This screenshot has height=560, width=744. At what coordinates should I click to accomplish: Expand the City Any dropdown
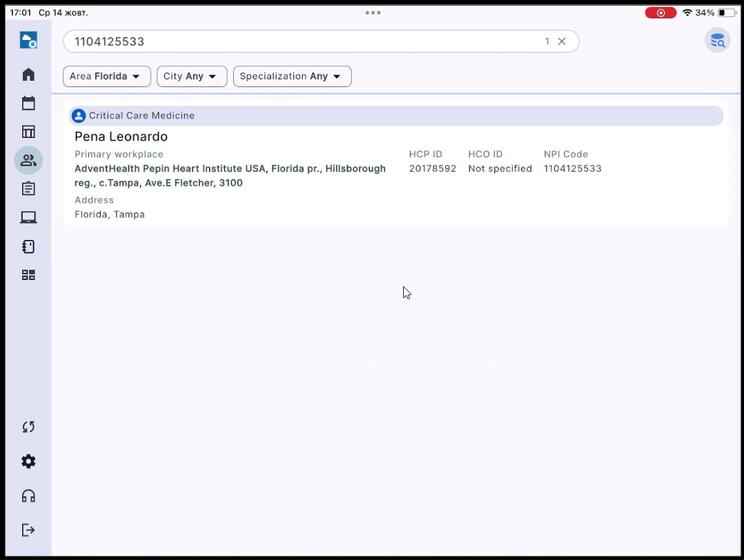192,77
